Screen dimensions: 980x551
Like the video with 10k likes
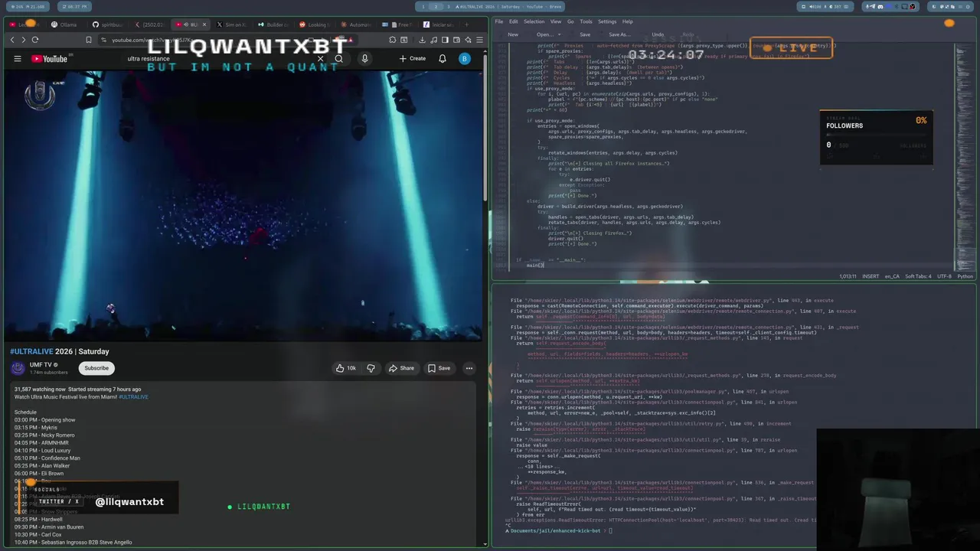pos(345,368)
